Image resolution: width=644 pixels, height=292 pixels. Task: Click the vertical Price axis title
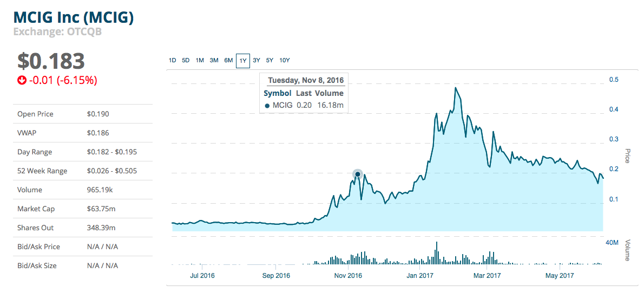[x=628, y=156]
